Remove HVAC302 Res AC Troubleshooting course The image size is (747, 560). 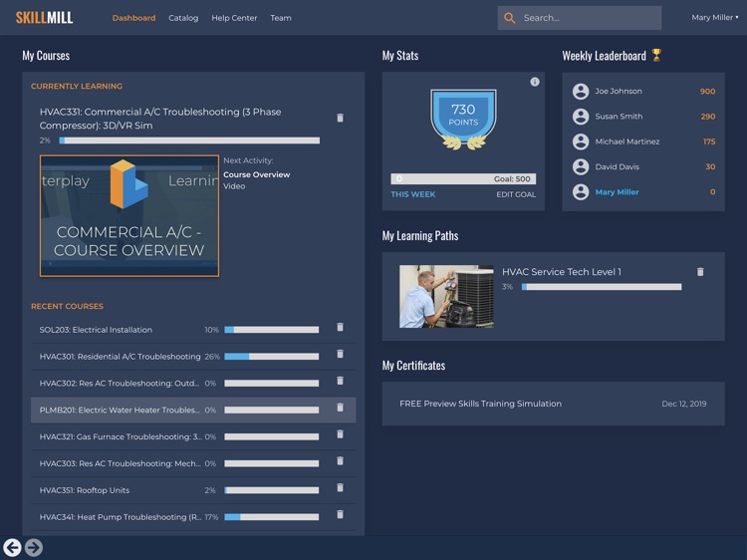click(341, 381)
